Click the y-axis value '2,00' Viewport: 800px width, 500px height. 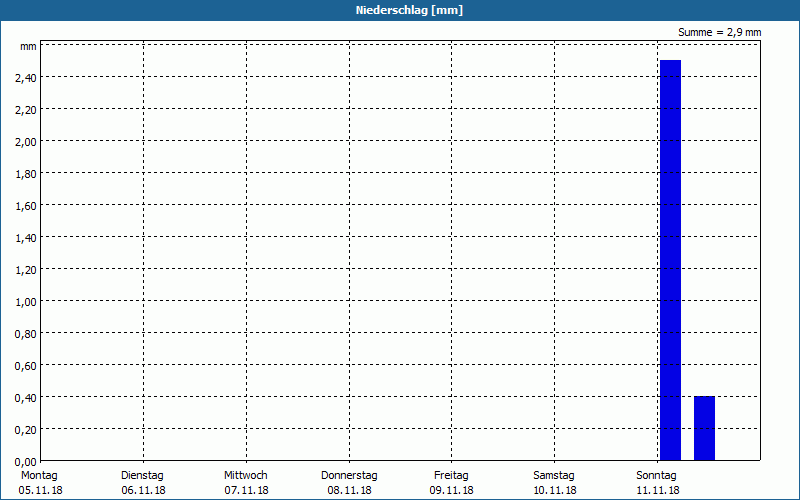pyautogui.click(x=26, y=142)
